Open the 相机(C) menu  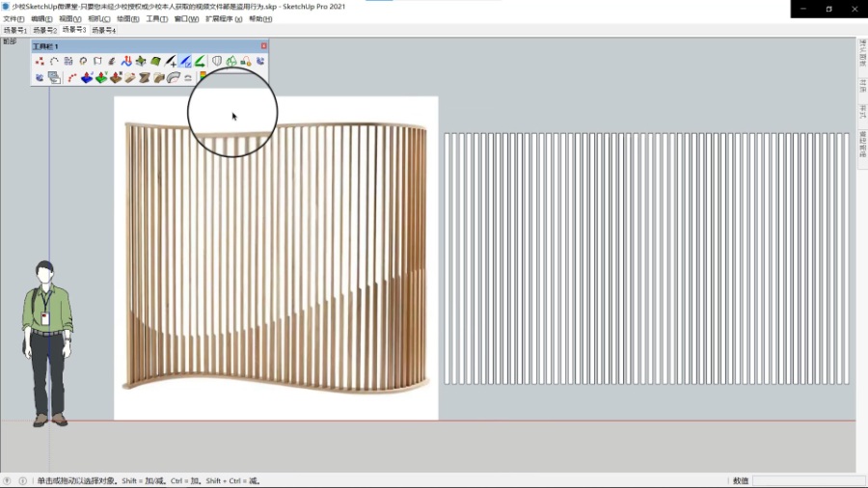99,19
